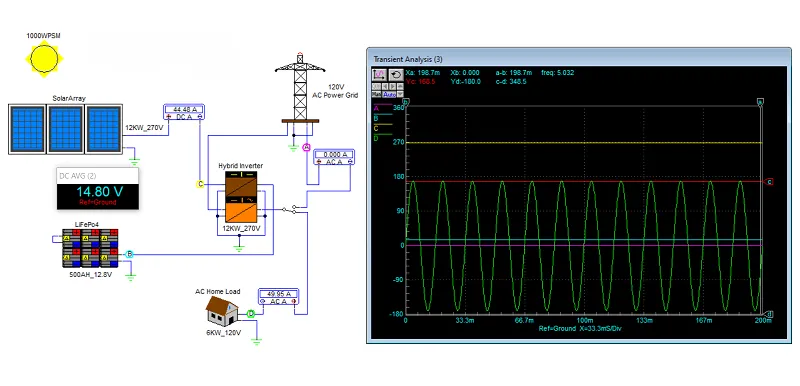This screenshot has width=800, height=386.
Task: Click cursor d marker at graph's bottom right
Action: point(768,314)
